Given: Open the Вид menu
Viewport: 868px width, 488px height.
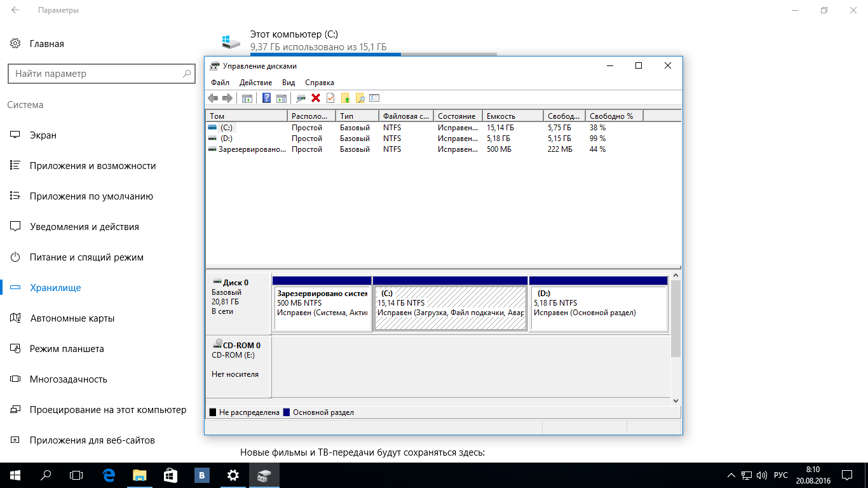Looking at the screenshot, I should point(288,83).
